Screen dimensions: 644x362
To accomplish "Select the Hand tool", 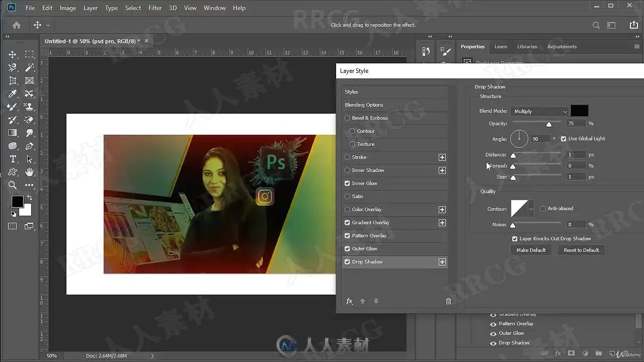I will (30, 172).
